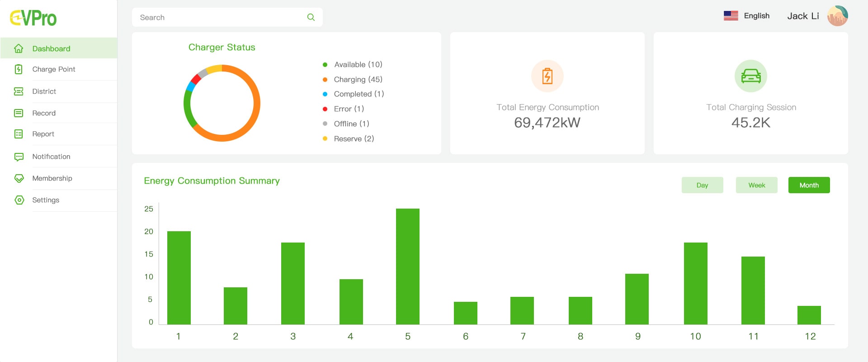Click the bar for month 1
Viewport: 868px width, 362px height.
click(179, 278)
